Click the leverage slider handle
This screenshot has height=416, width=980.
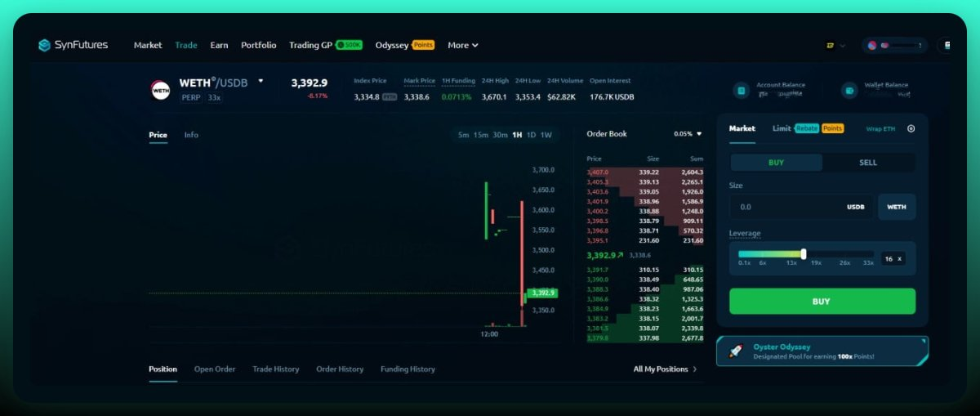click(x=804, y=254)
